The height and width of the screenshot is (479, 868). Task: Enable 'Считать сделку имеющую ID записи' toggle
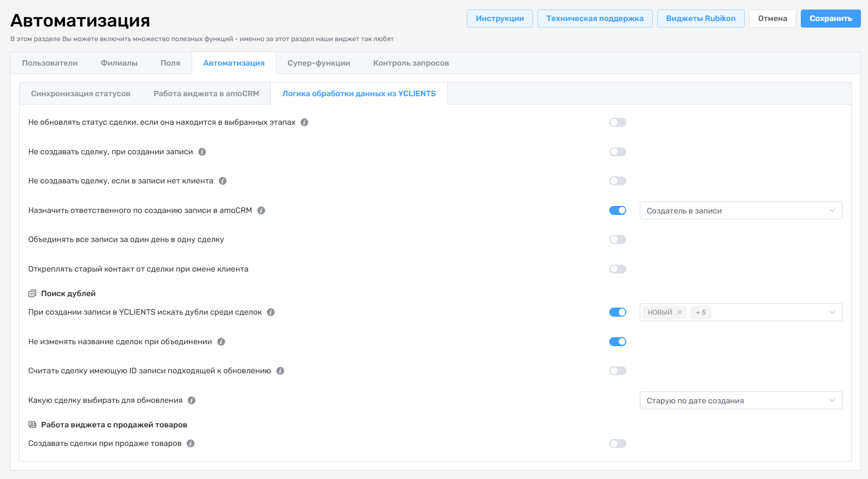coord(618,371)
